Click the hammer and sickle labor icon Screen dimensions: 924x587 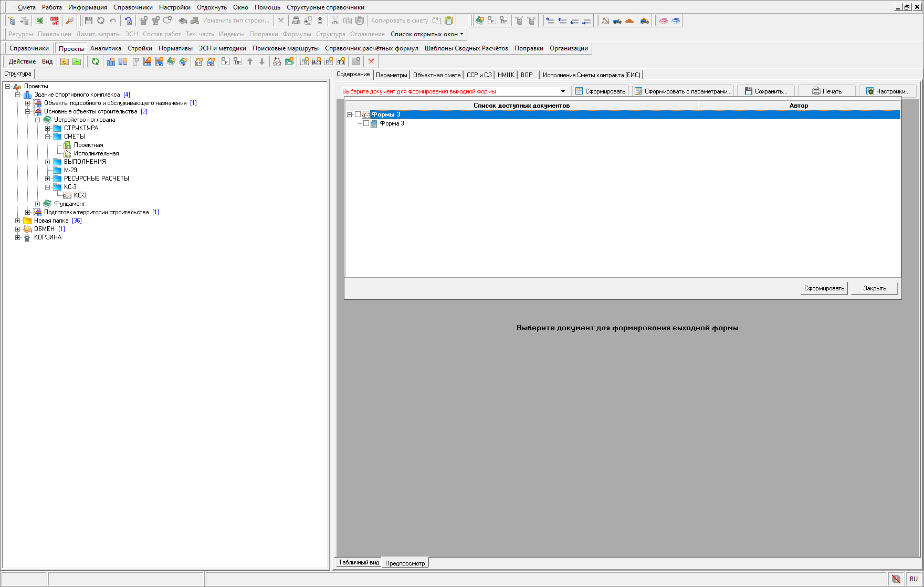pos(605,20)
